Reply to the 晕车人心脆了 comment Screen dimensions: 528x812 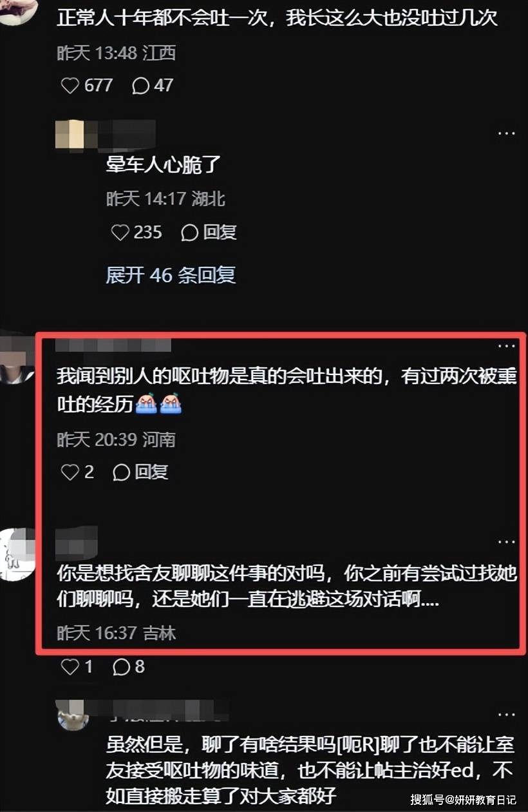click(x=209, y=232)
